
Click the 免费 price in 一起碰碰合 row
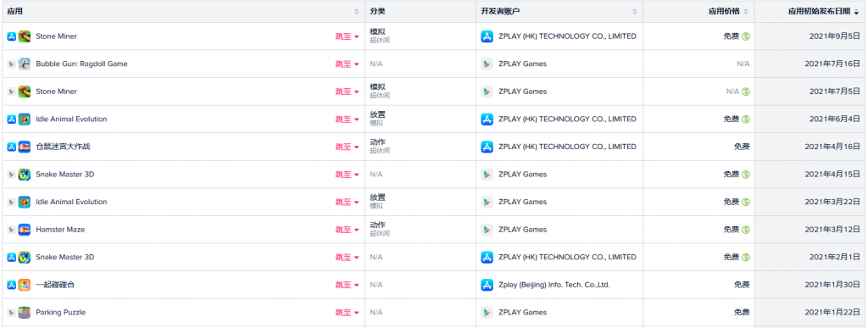(742, 286)
